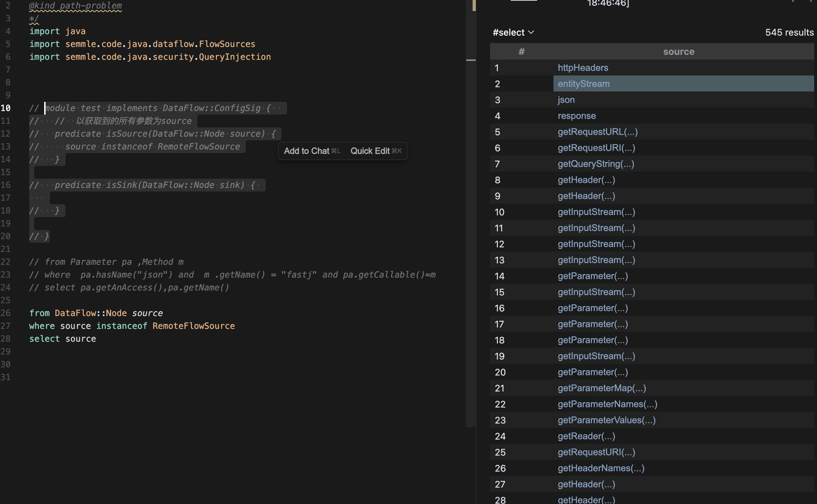Open the httpHeaders source link
Viewport: 817px width, 504px height.
pyautogui.click(x=583, y=68)
